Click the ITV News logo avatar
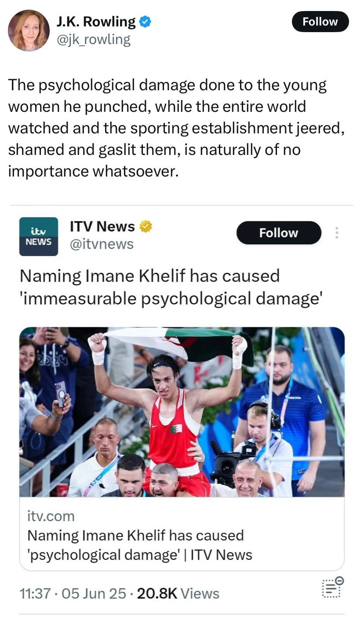The width and height of the screenshot is (364, 622). tap(39, 236)
